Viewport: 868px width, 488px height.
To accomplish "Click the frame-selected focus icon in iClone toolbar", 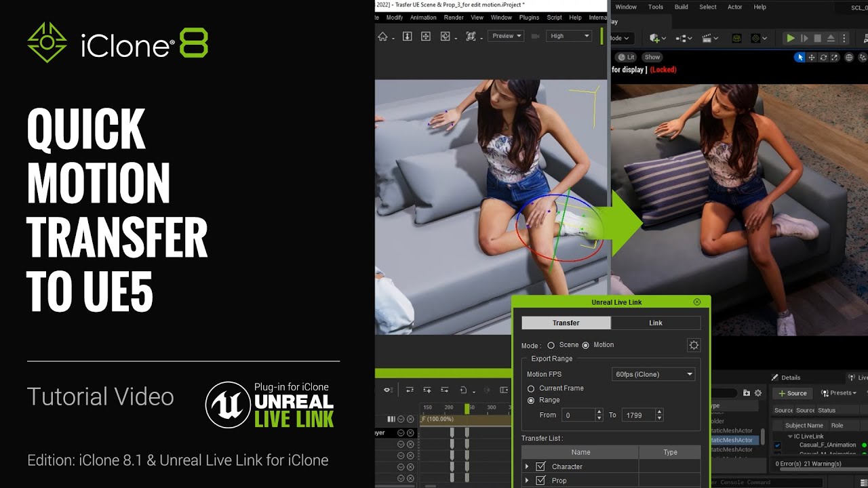I will coord(471,37).
